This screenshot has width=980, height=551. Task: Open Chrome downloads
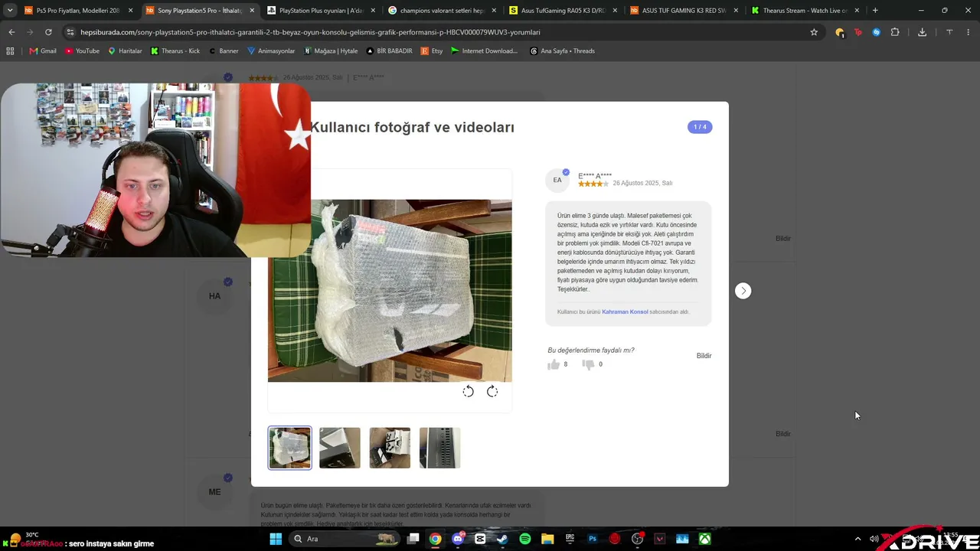(x=922, y=32)
